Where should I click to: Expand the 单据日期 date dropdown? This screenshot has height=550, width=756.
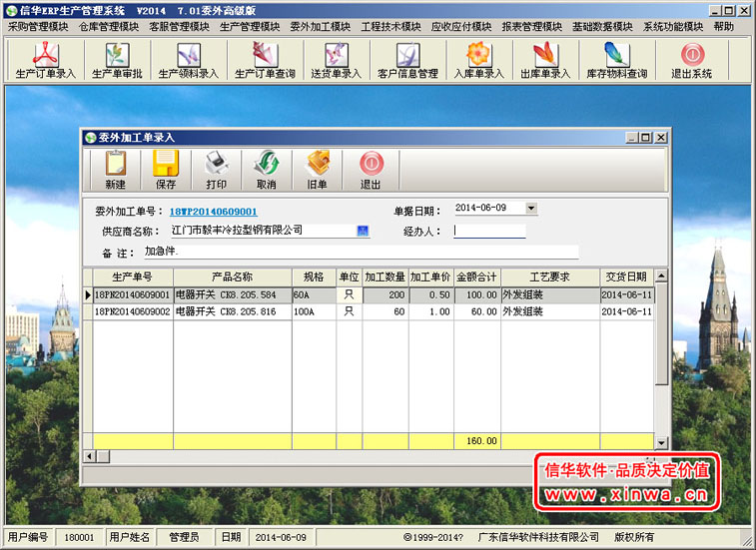click(x=531, y=209)
